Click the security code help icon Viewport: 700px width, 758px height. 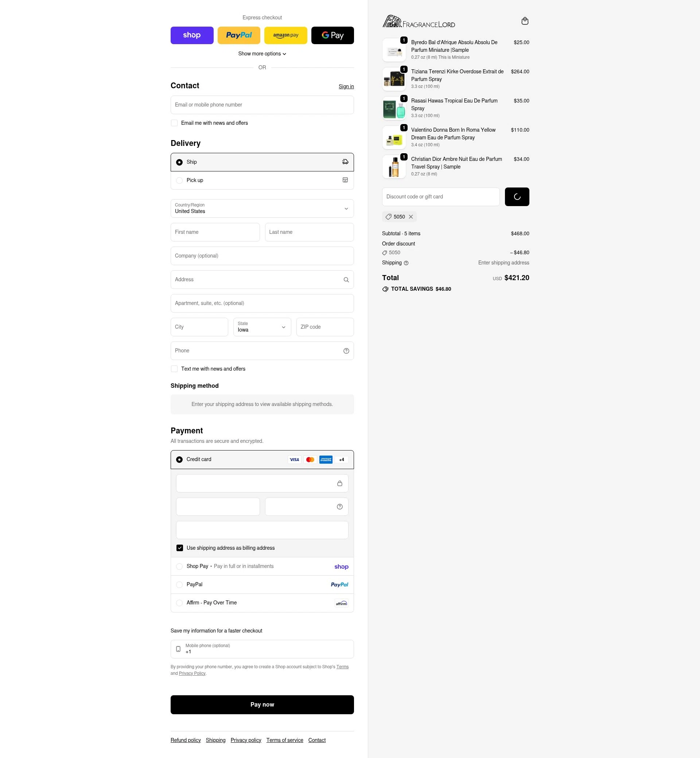[x=339, y=507]
